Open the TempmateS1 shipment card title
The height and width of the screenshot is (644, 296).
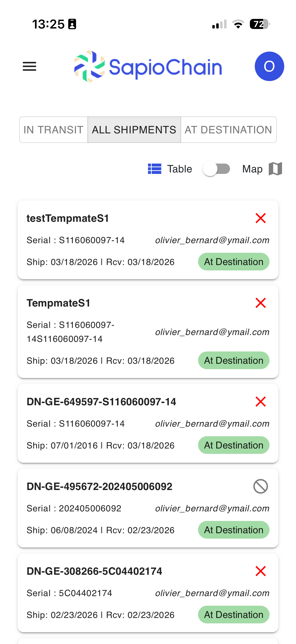(58, 303)
